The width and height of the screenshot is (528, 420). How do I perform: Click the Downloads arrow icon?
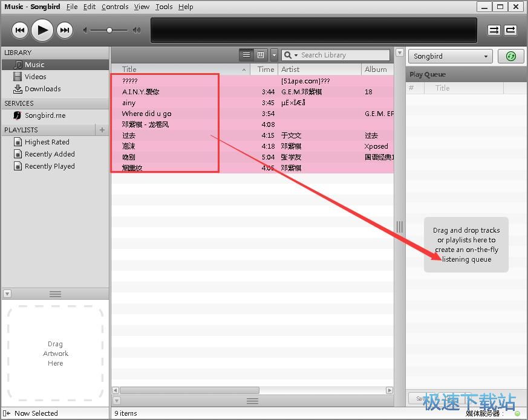pyautogui.click(x=18, y=89)
